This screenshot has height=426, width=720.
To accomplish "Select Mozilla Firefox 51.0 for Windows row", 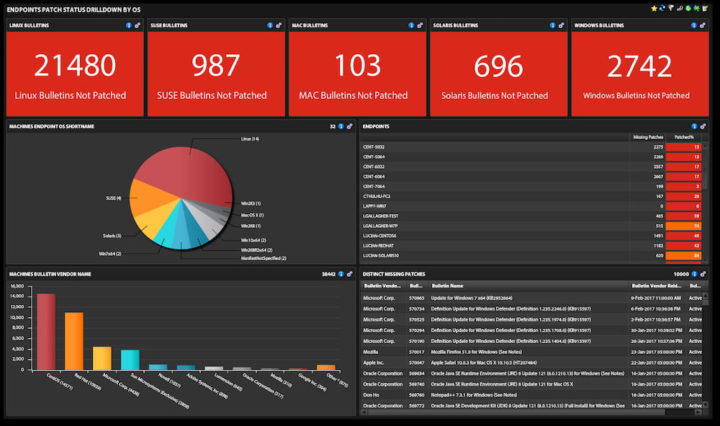I will click(532, 352).
